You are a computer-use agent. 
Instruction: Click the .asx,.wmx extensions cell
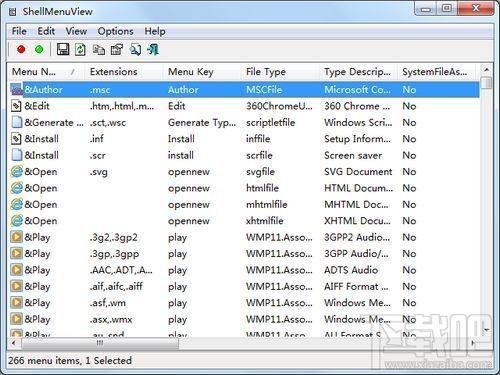[111, 319]
